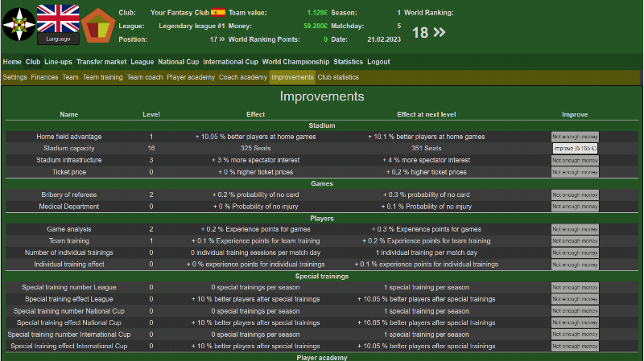Click the double arrow next to World Ranking 18
Image resolution: width=644 pixels, height=361 pixels.
[439, 32]
